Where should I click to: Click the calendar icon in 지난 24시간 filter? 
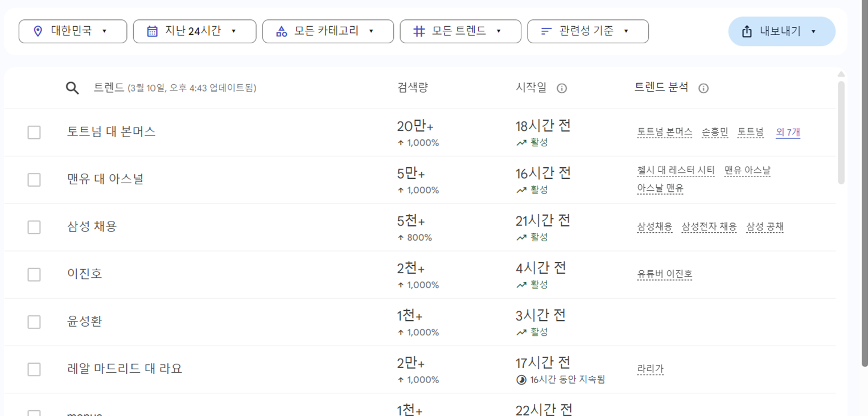point(152,31)
